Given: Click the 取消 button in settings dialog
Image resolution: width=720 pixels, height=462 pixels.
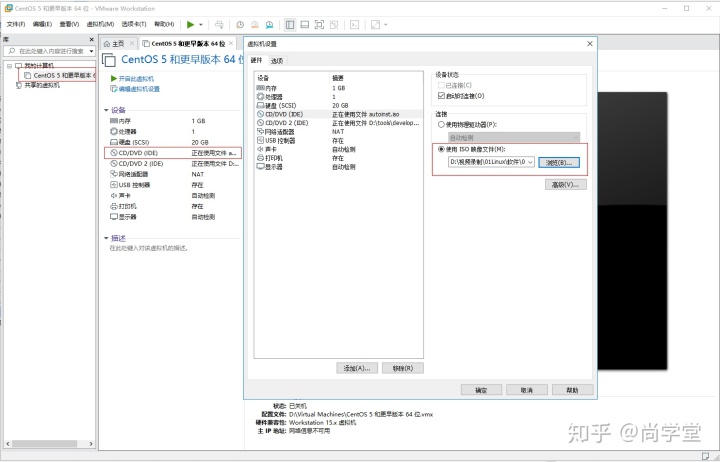Looking at the screenshot, I should (527, 390).
